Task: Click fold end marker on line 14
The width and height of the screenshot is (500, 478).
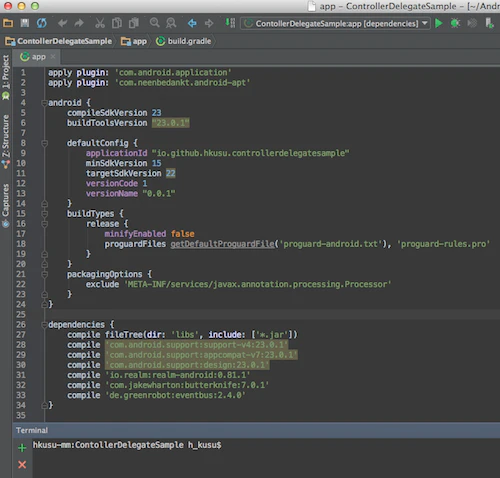Action: point(44,204)
